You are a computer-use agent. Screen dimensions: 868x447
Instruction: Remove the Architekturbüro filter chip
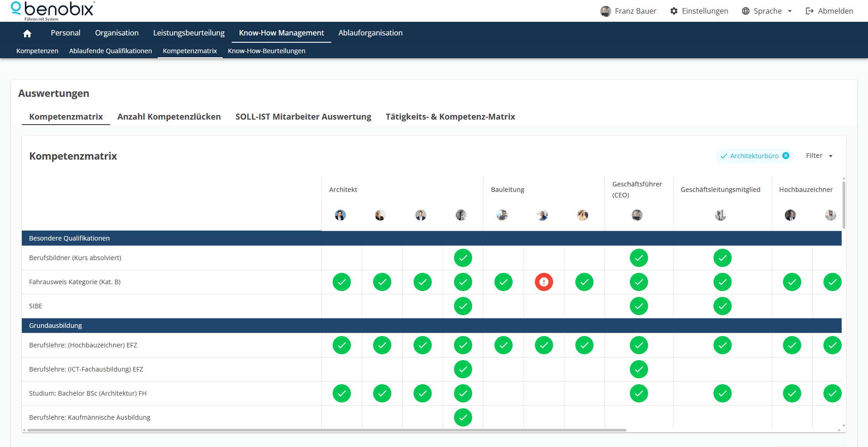pos(786,156)
